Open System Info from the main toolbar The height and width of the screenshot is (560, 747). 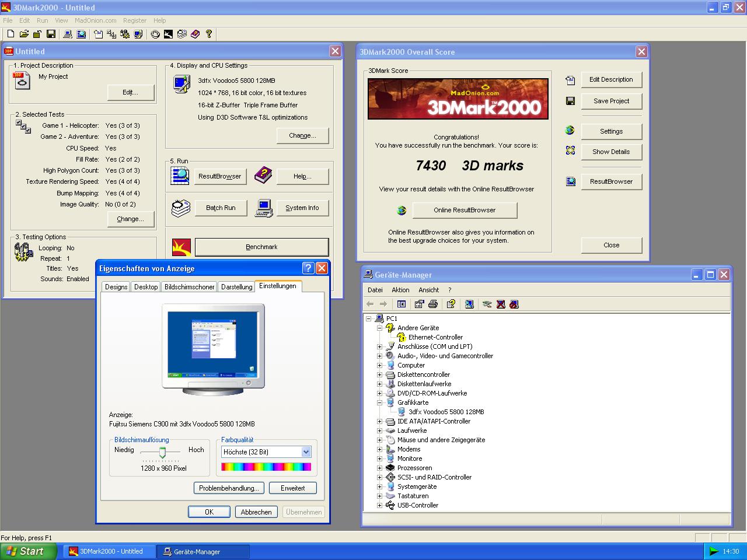[x=68, y=34]
